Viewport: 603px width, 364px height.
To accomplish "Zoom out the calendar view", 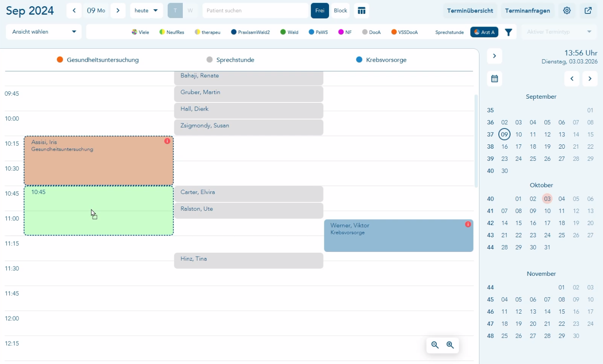I will coord(435,345).
